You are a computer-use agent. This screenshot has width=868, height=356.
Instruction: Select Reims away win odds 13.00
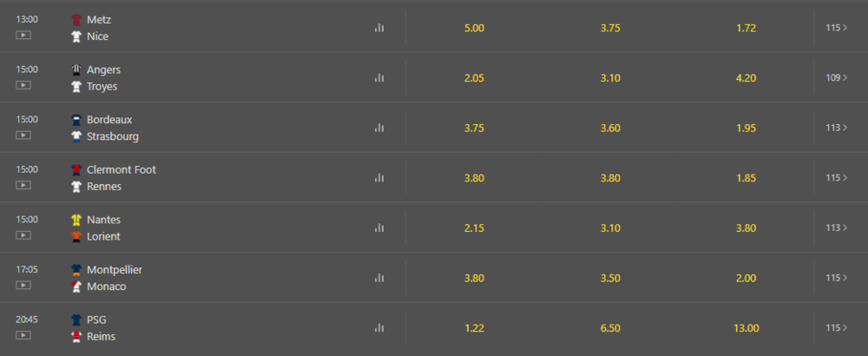point(746,328)
